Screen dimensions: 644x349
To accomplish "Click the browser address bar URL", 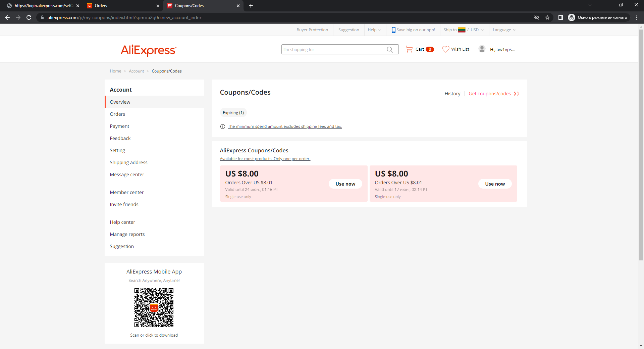I will (x=124, y=17).
